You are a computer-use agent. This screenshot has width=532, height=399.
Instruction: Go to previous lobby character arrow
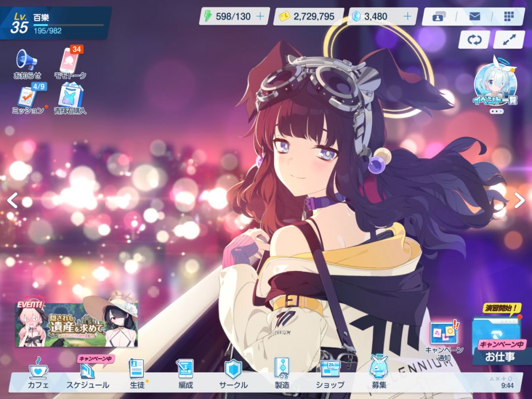tap(12, 200)
